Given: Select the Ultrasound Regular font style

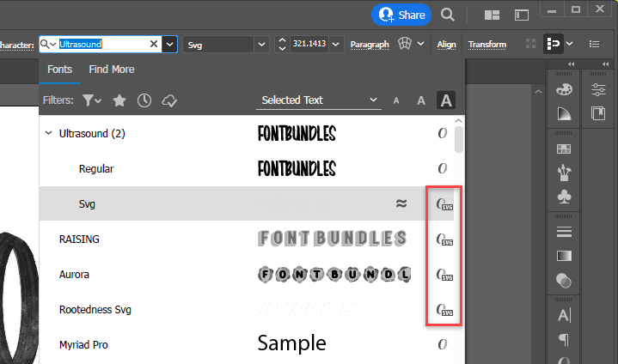Looking at the screenshot, I should [x=247, y=169].
